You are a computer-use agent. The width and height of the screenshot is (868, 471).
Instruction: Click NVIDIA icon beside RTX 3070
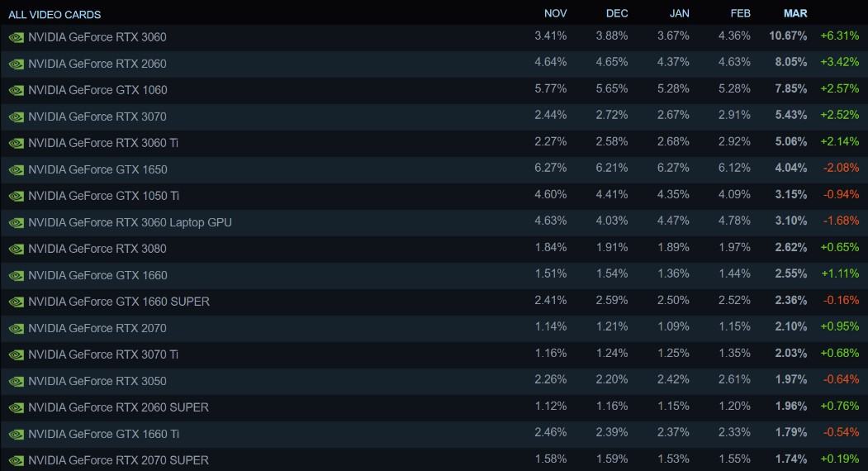click(x=17, y=117)
